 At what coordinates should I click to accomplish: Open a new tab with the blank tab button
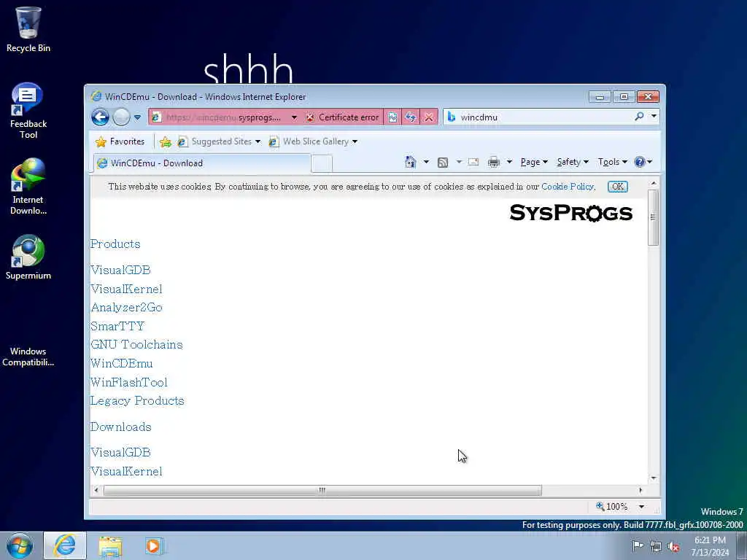[x=322, y=163]
